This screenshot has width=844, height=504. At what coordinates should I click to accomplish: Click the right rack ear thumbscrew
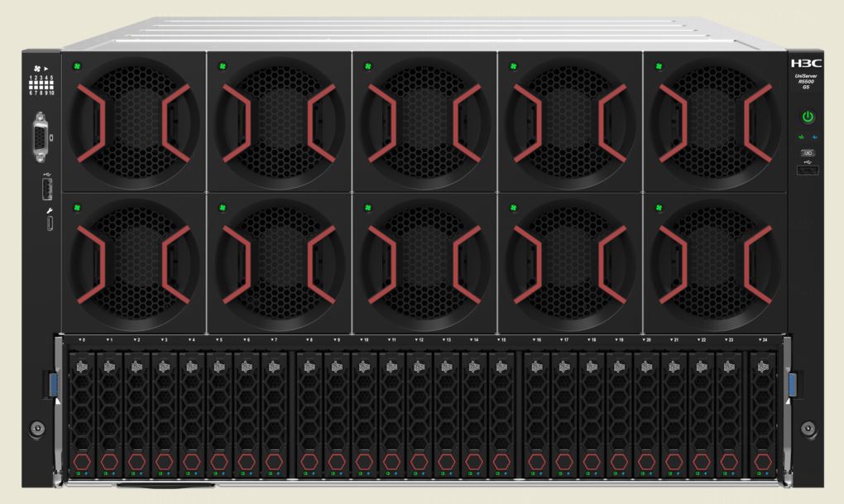tap(808, 429)
